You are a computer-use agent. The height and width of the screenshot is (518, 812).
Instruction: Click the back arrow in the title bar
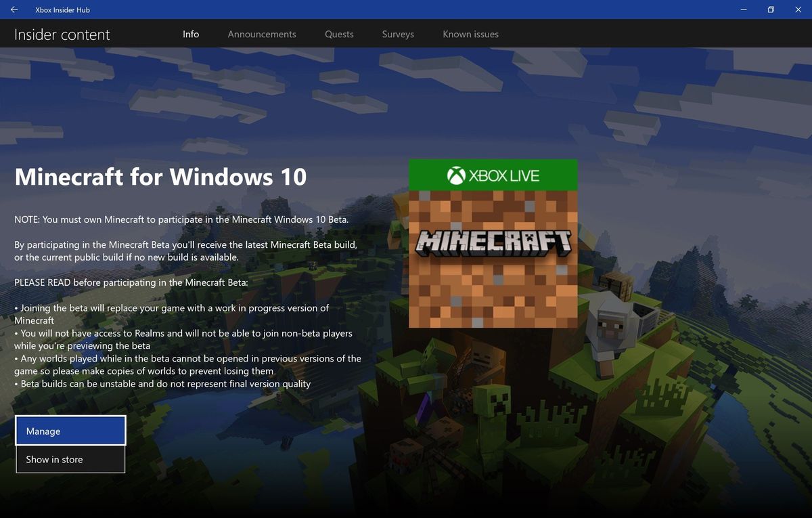pyautogui.click(x=14, y=9)
